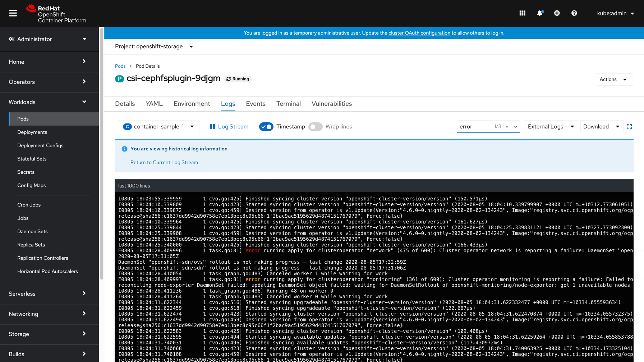This screenshot has width=644, height=362.
Task: Open the notifications bell
Action: coord(540,13)
